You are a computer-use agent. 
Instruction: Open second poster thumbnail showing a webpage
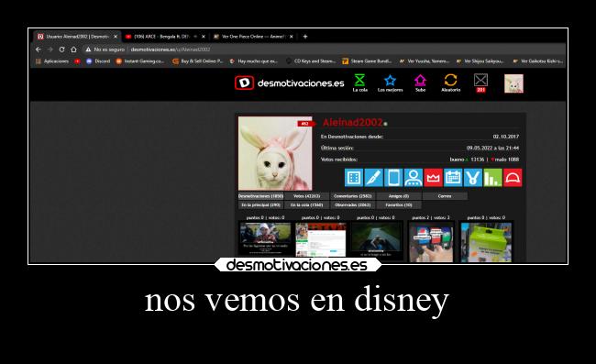[x=320, y=241]
